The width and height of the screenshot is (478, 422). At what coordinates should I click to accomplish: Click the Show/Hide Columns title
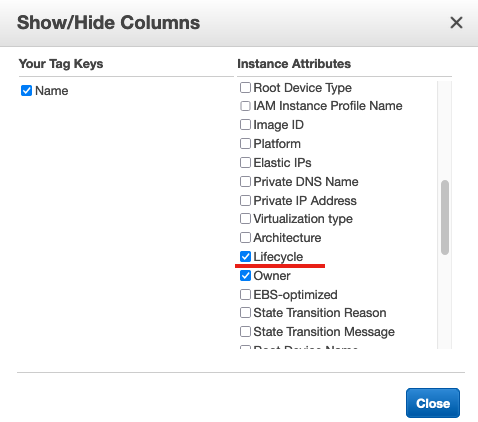point(109,23)
